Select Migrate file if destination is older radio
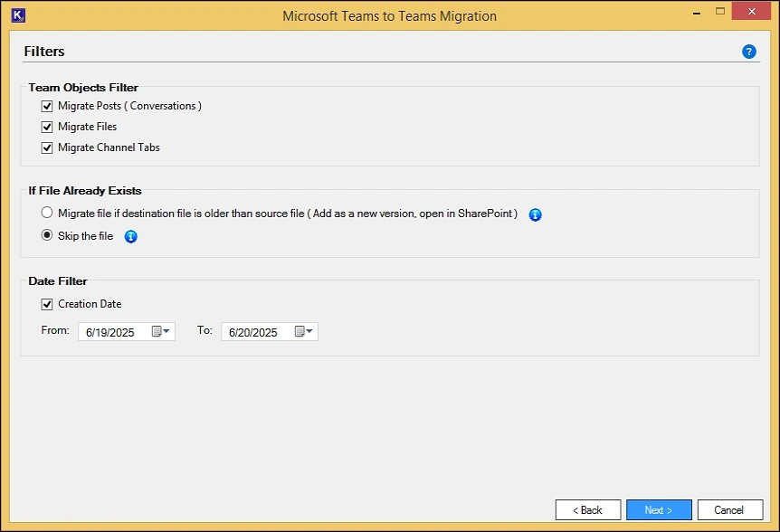 click(x=47, y=213)
